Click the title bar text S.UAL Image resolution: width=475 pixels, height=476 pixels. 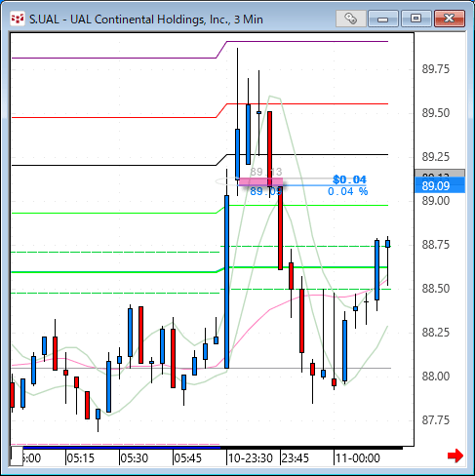point(44,20)
